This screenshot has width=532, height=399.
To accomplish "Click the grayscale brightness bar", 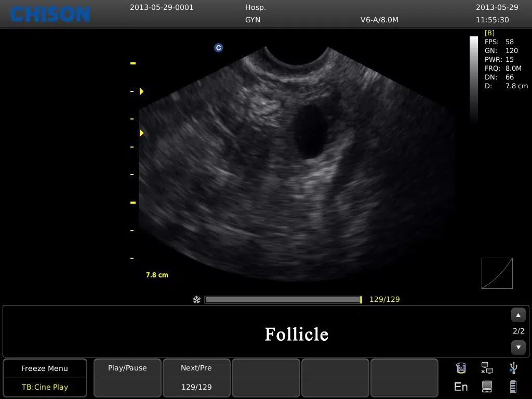I will 474,78.
